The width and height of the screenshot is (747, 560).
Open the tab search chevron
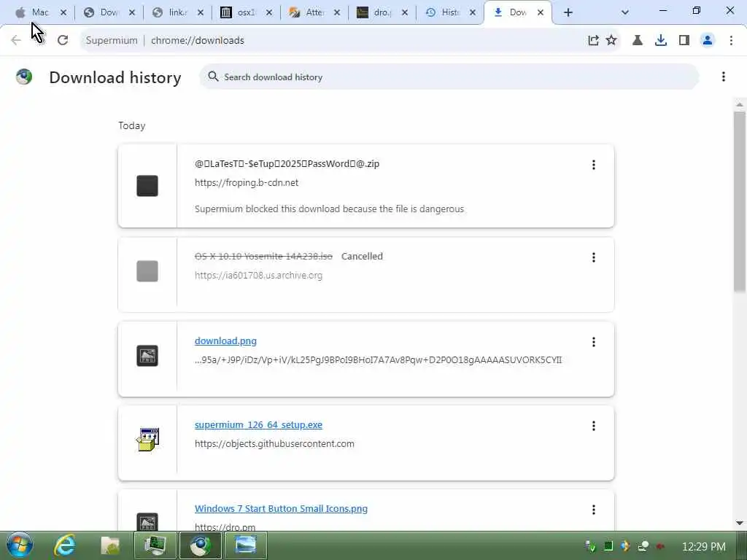(x=625, y=13)
